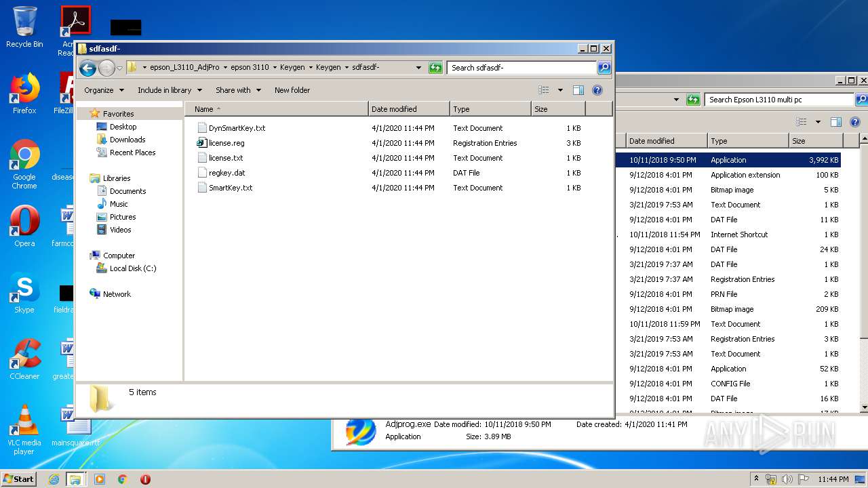Screen dimensions: 868x488
Task: Open address bar history dropdown arrow
Action: pyautogui.click(x=418, y=68)
